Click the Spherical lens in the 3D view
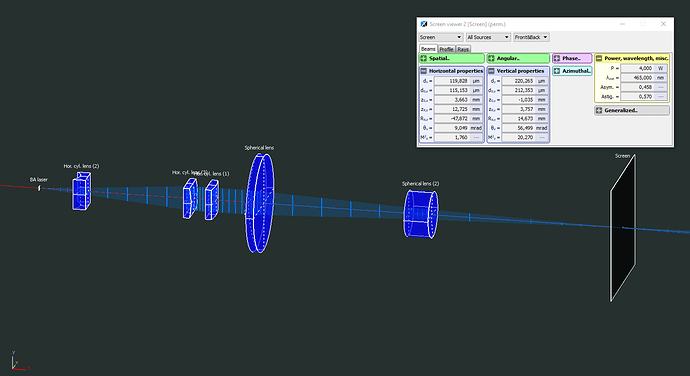The width and height of the screenshot is (690, 376). (260, 203)
